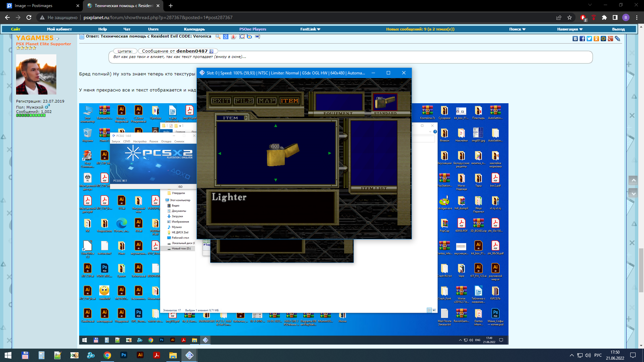Bookmark this page with the star icon
Viewport: 644px width, 362px height.
(570, 17)
